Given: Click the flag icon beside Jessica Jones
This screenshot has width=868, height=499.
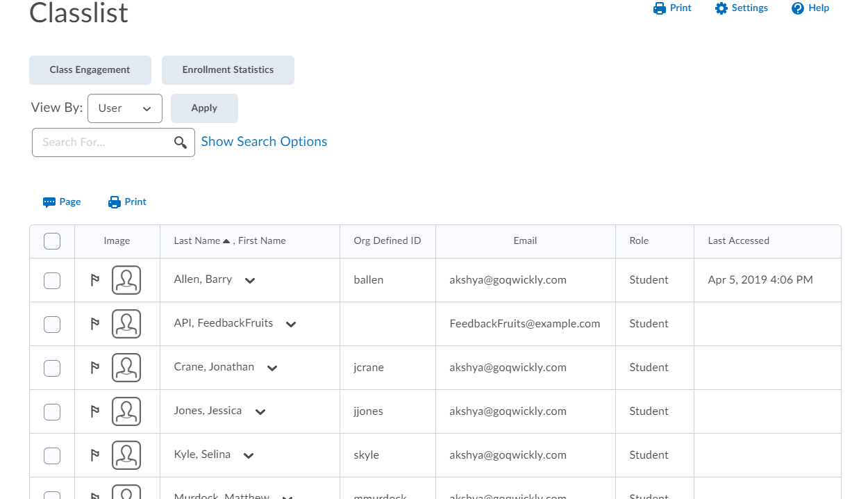Looking at the screenshot, I should [95, 411].
